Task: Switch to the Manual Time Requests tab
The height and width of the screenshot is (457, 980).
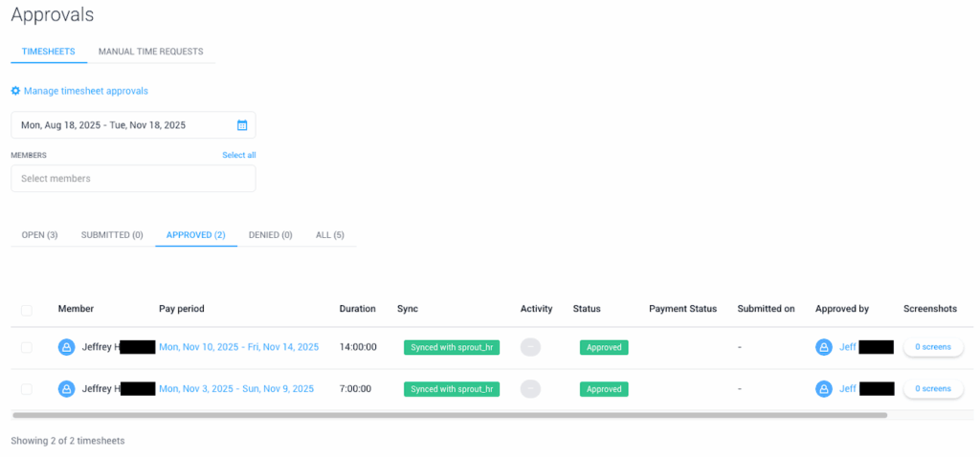Action: pyautogui.click(x=150, y=52)
